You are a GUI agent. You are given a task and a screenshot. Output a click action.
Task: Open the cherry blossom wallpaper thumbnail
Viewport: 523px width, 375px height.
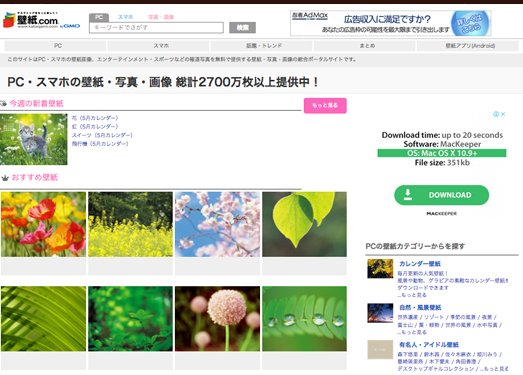[217, 224]
